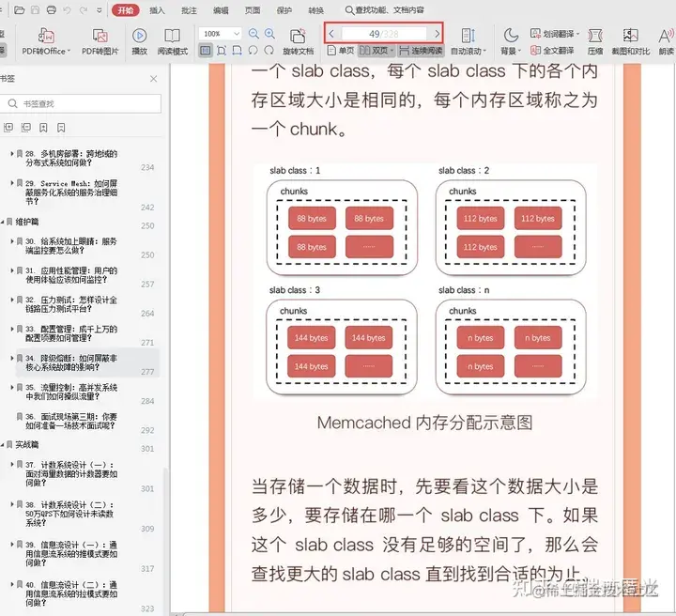Click the fit width icon
This screenshot has height=616, width=676.
pos(238,51)
